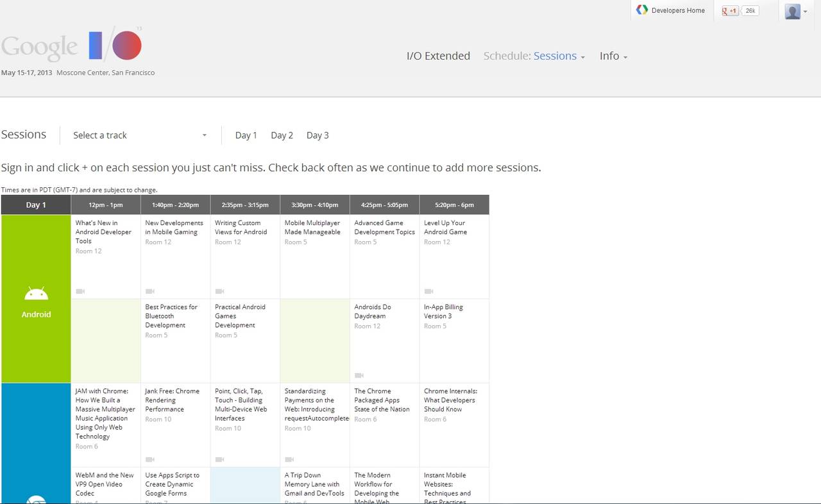Switch to the Day 1 schedule
Image resolution: width=821 pixels, height=504 pixels.
click(246, 135)
